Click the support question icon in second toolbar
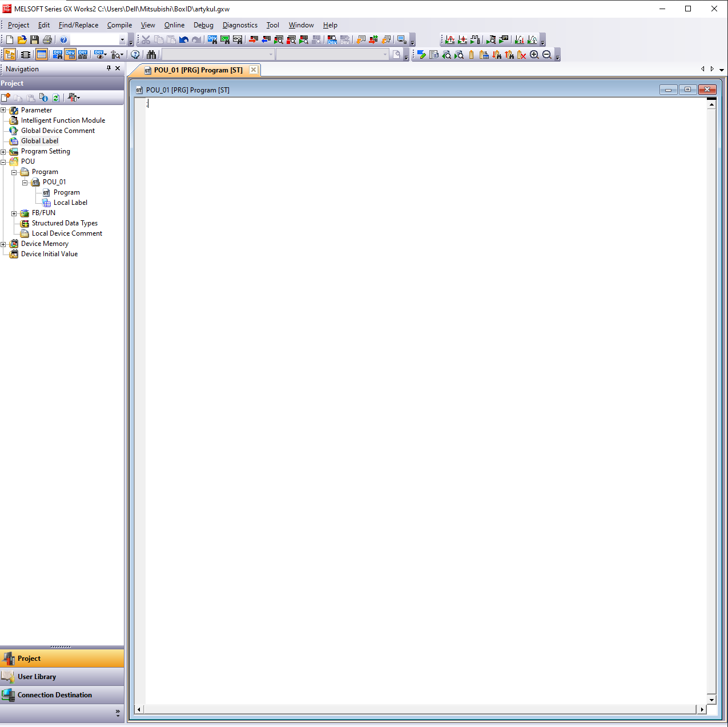The width and height of the screenshot is (728, 727). coord(135,55)
